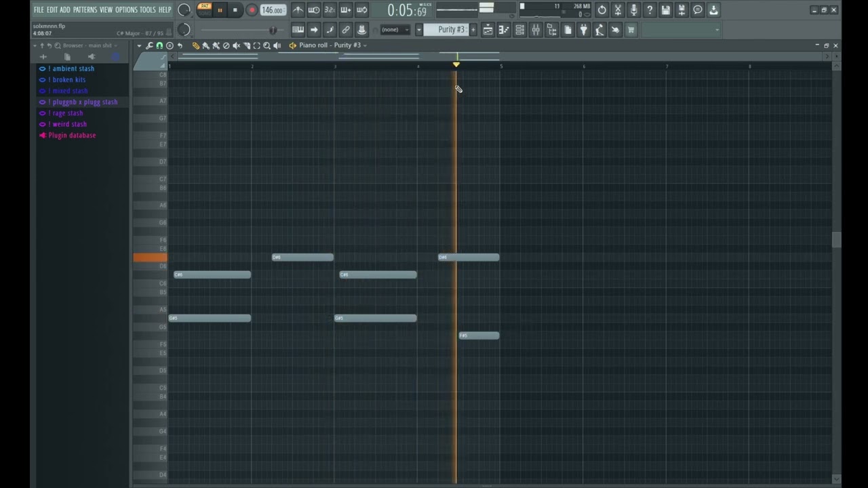Select the Slice tool in piano roll

pos(246,45)
